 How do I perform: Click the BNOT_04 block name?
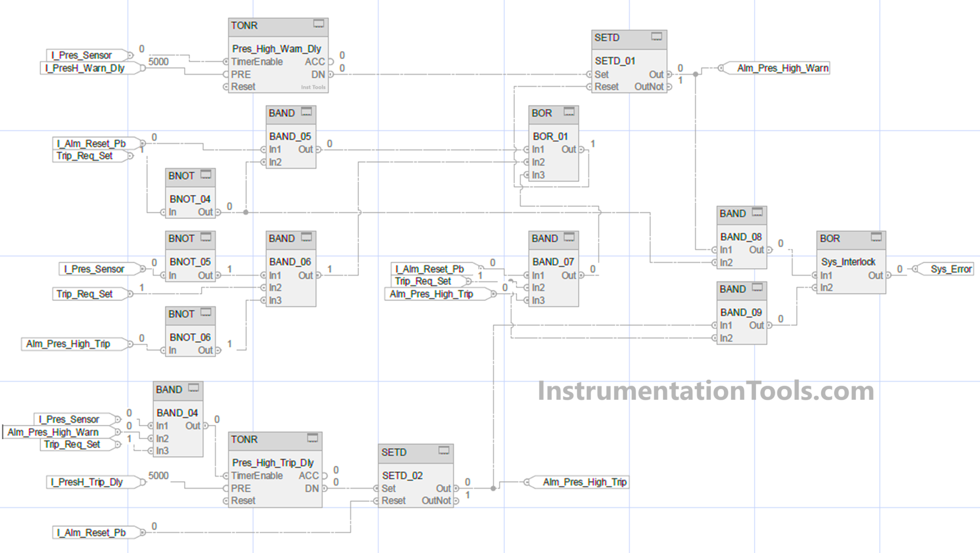click(x=190, y=199)
